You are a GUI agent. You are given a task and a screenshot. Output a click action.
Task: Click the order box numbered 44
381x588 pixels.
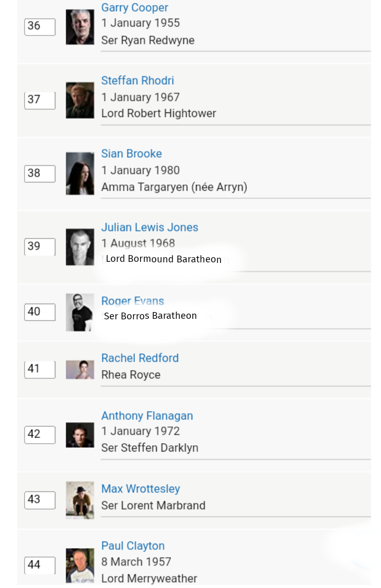click(x=40, y=565)
